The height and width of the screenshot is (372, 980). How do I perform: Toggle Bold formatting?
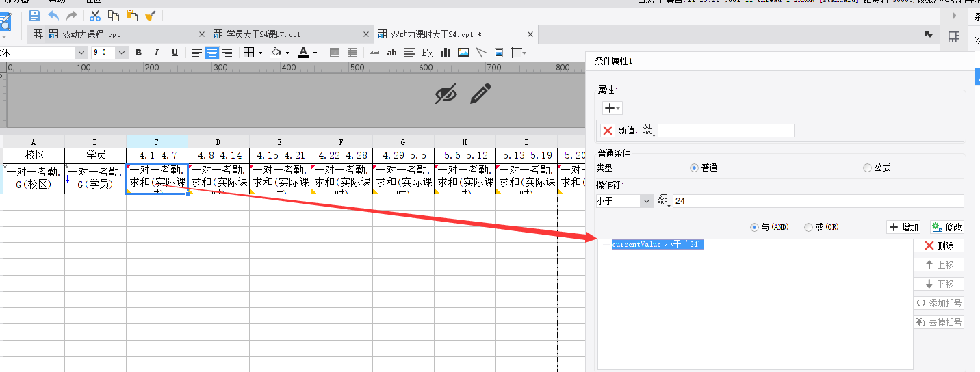[139, 53]
